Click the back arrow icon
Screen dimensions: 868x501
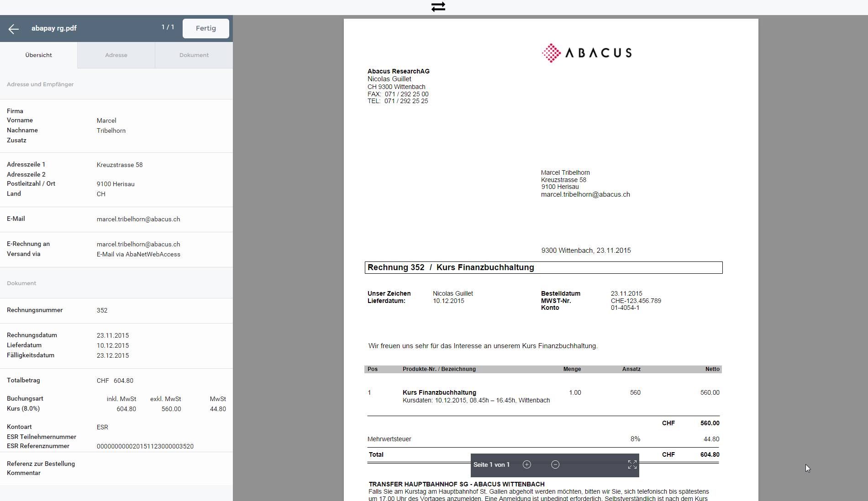14,29
